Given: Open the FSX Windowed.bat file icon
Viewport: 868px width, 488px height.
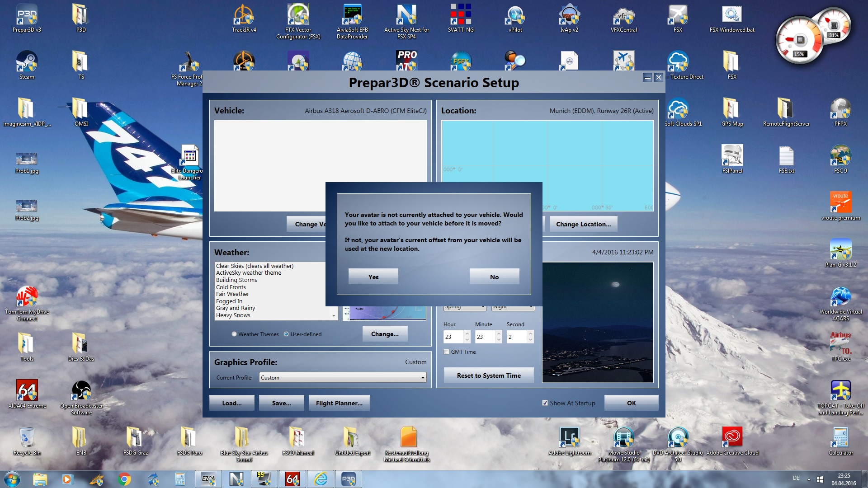Looking at the screenshot, I should [732, 18].
